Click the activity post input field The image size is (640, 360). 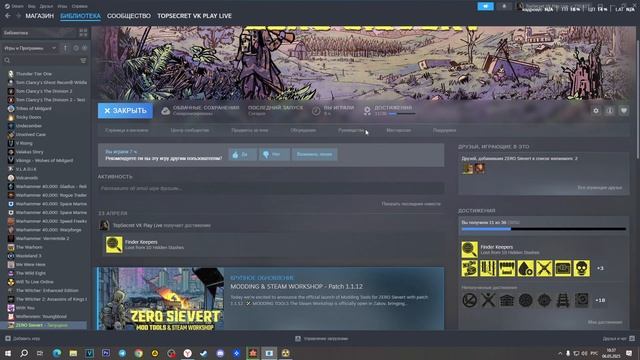click(271, 189)
